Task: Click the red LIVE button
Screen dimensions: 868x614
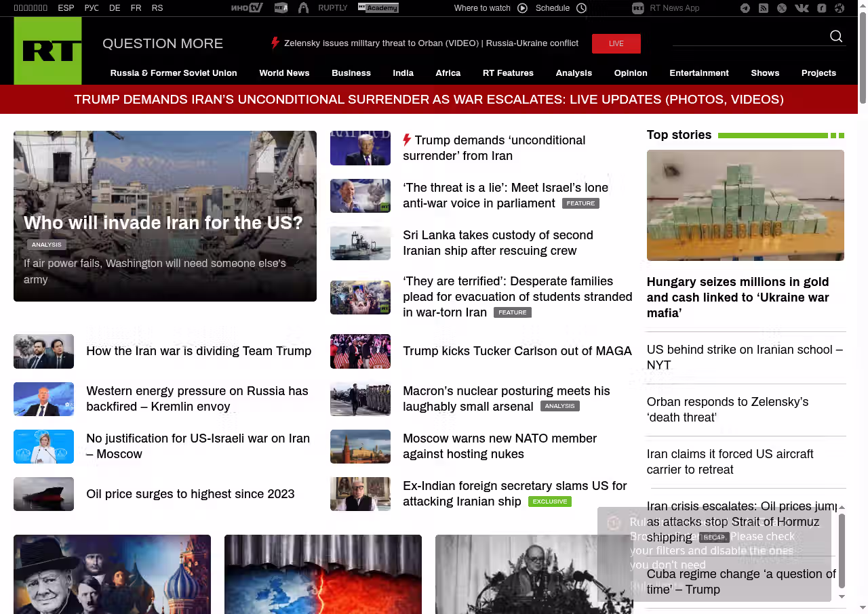Action: point(616,43)
